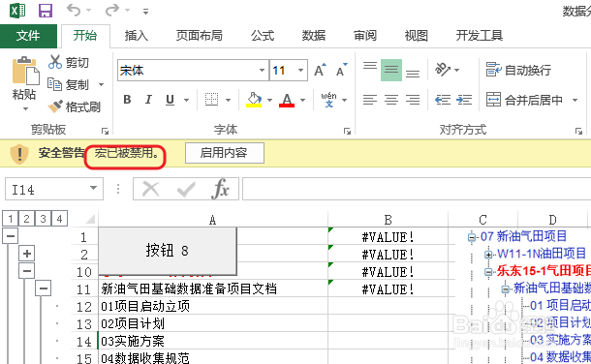Toggle middle vertical alignment
The image size is (591, 364).
[390, 70]
